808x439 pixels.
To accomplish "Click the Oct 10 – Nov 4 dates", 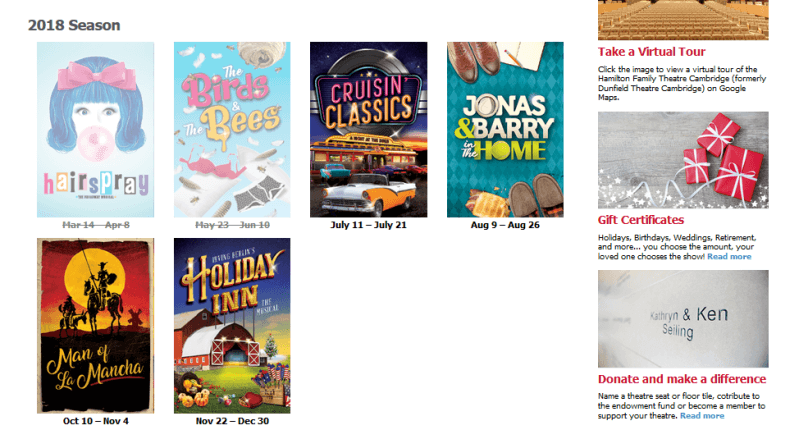I will coord(96,421).
